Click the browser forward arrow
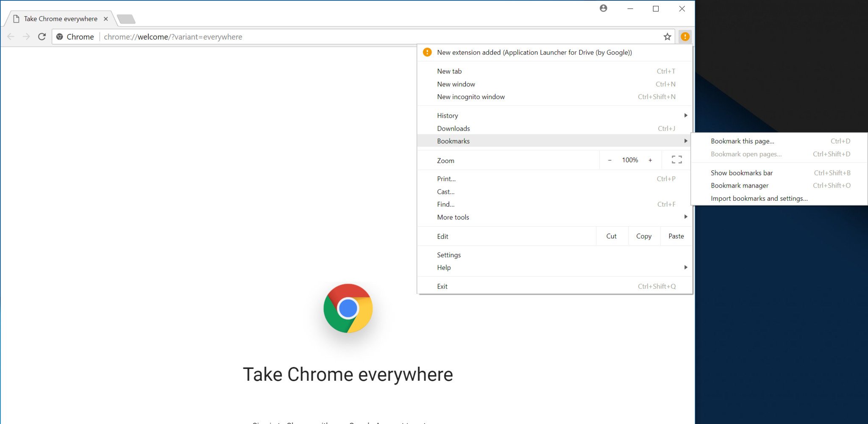Screen dimensions: 868x424 [x=26, y=37]
